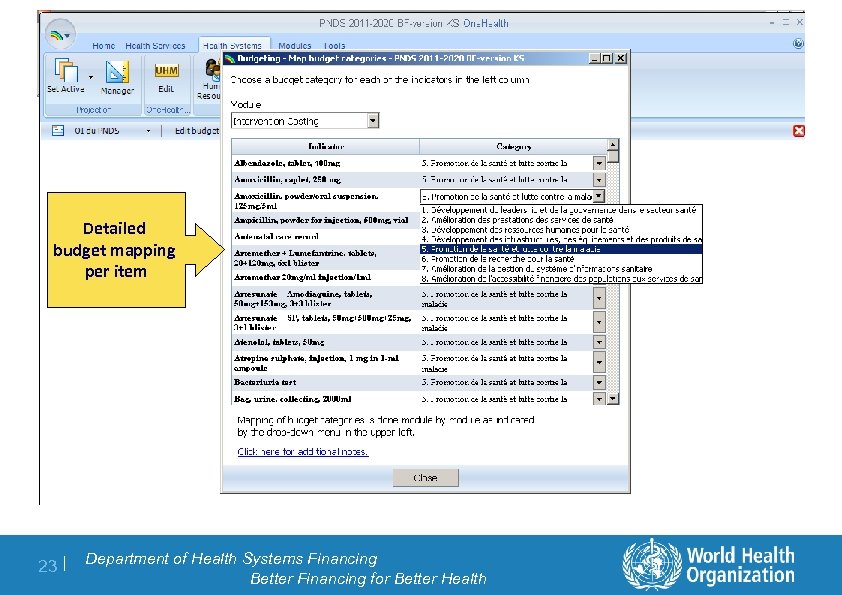The image size is (842, 595).
Task: Switch to the Modules ribbon tab
Action: (x=294, y=45)
